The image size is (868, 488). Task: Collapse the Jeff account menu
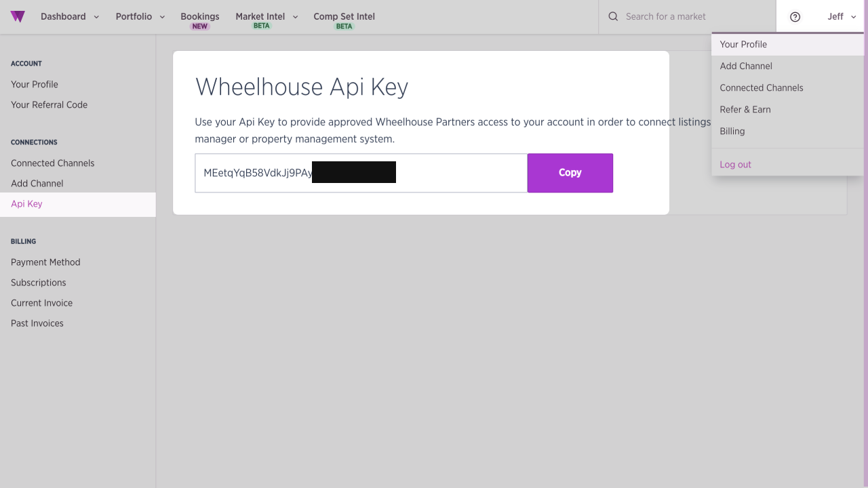(x=842, y=17)
